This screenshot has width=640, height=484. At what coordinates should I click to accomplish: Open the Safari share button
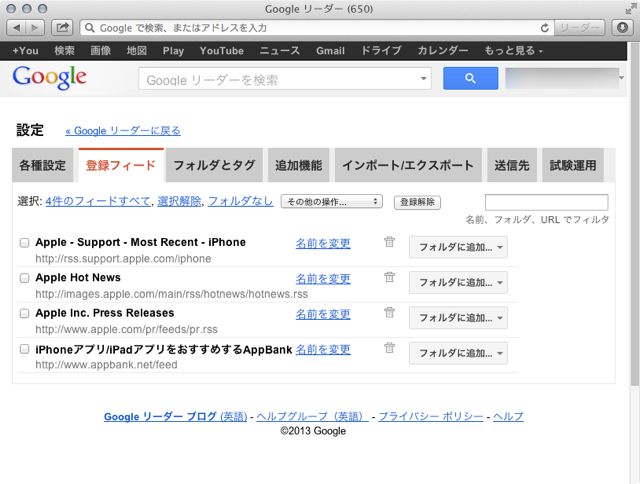(x=62, y=28)
